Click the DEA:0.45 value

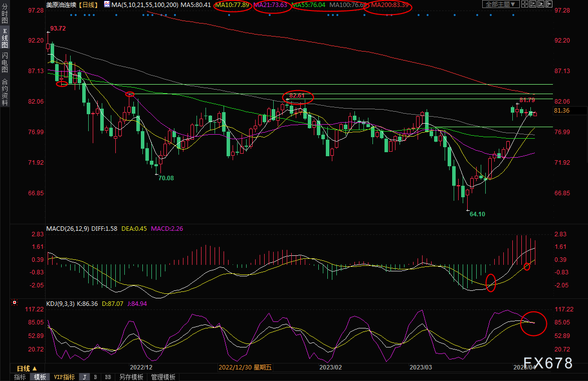coord(134,228)
